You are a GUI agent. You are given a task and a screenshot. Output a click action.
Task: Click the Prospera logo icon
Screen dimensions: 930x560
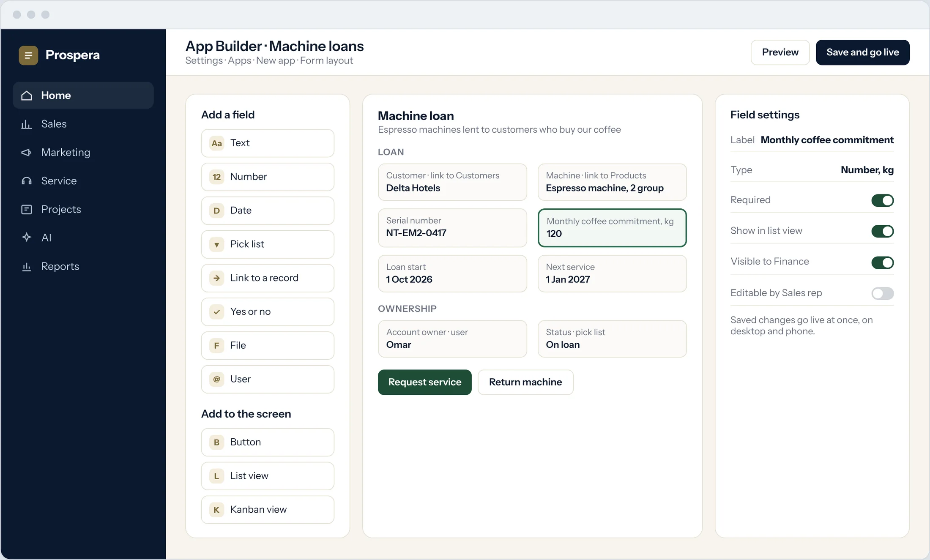[28, 55]
